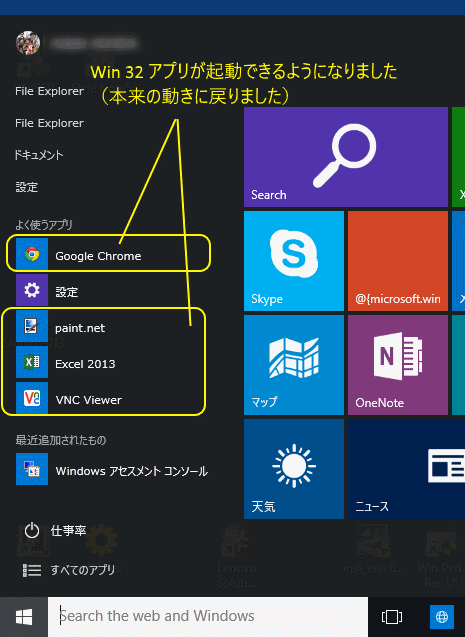Open the @{microsoft.win orange tile

click(398, 261)
